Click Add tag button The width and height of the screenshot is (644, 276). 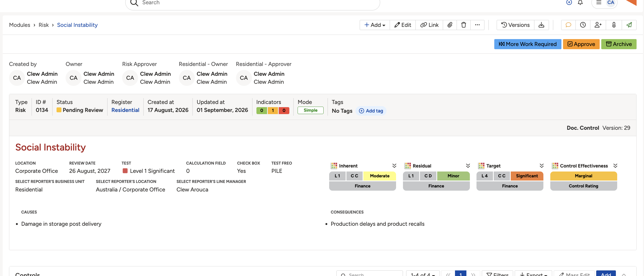click(371, 111)
